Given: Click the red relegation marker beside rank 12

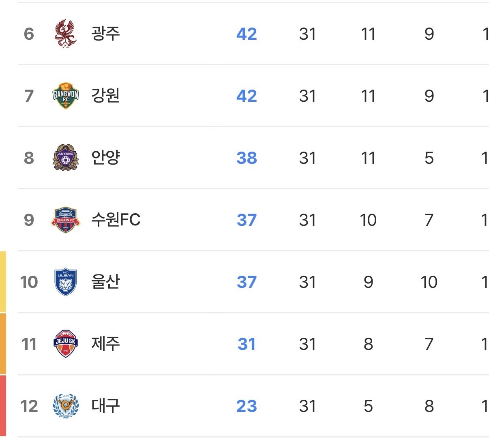Looking at the screenshot, I should pos(3,406).
